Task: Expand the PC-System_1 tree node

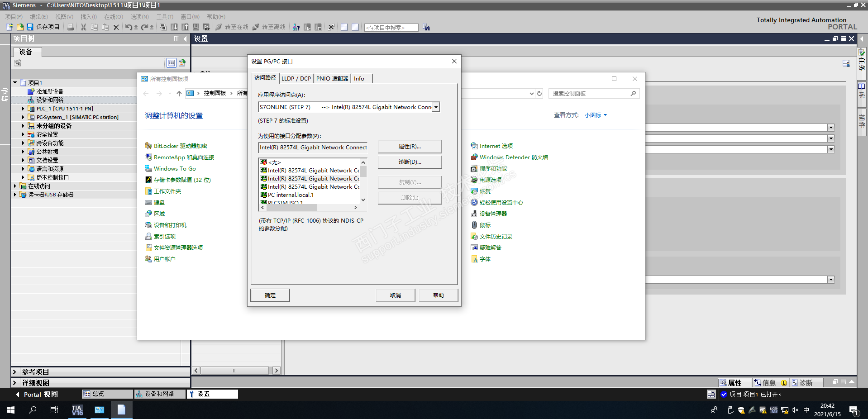Action: (x=23, y=117)
